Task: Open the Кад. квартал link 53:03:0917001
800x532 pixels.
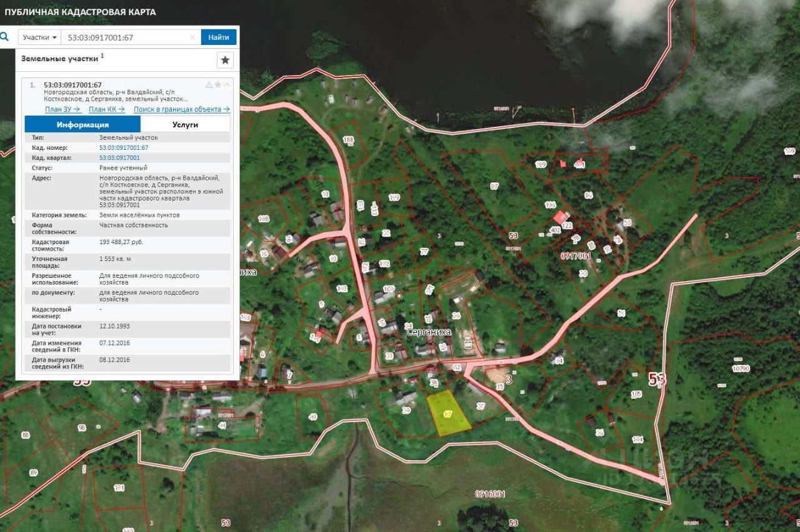Action: (x=119, y=158)
